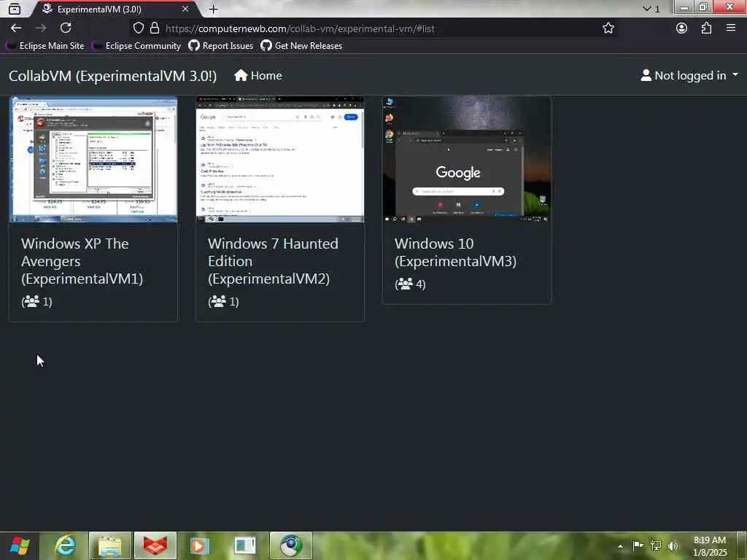747x560 pixels.
Task: Open the Get New Releases bookmark
Action: coord(301,46)
